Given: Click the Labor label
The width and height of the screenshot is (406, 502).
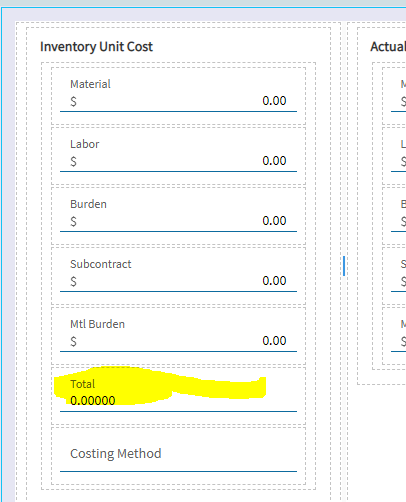Looking at the screenshot, I should tap(85, 144).
